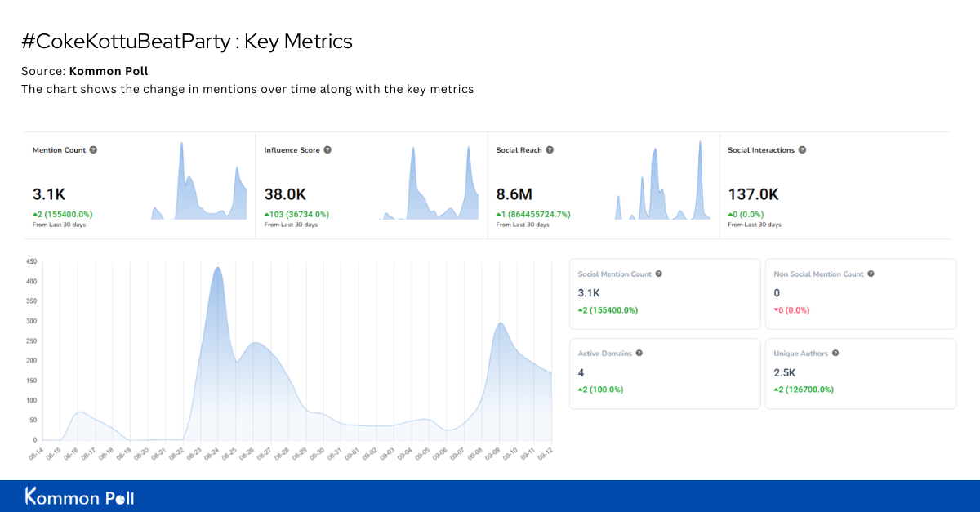Click the Social Reach sparkline chart

tap(660, 184)
